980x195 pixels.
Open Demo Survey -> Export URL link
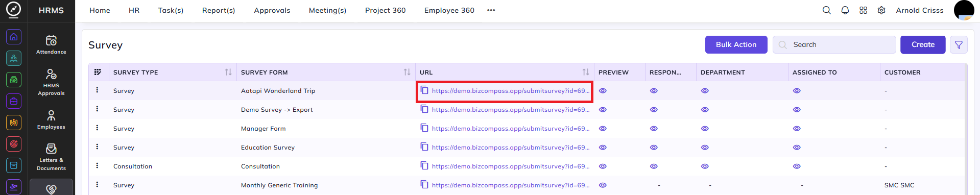(x=511, y=110)
